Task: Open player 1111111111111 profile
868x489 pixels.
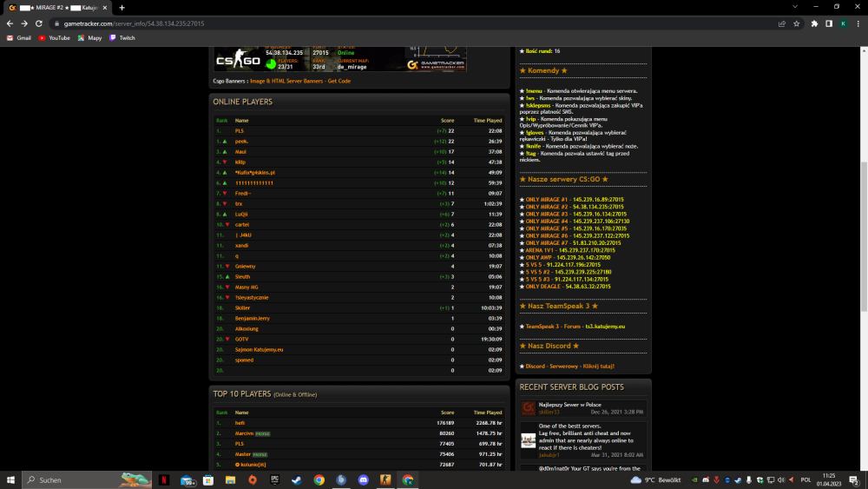Action: (x=254, y=182)
